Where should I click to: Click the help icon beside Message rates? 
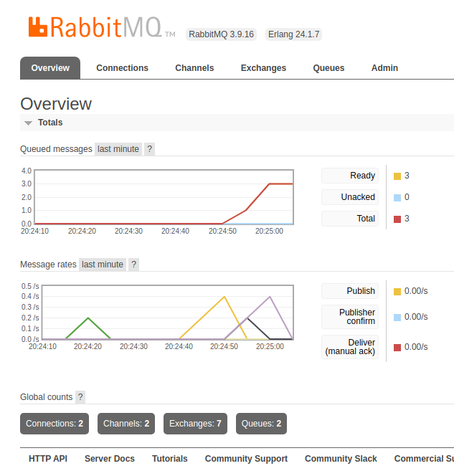tap(133, 265)
